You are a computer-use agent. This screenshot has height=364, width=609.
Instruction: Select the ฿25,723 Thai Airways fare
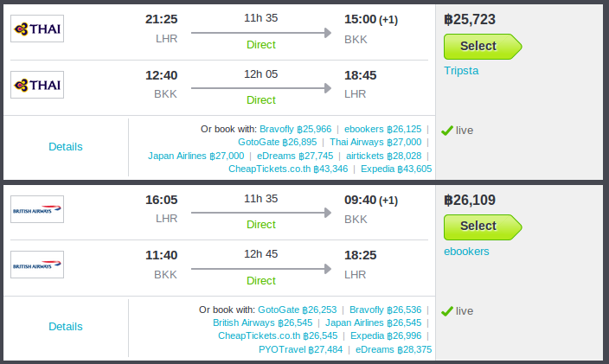click(x=483, y=46)
